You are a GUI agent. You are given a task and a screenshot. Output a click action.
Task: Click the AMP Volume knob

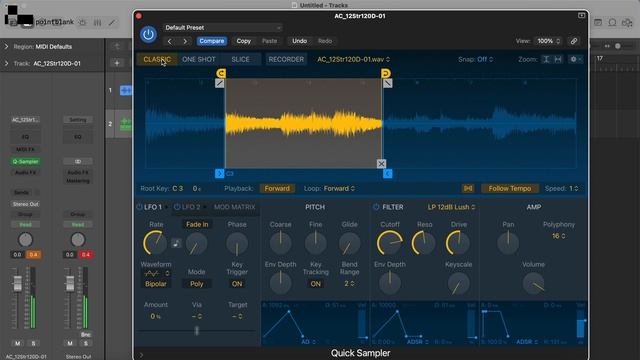(x=533, y=283)
